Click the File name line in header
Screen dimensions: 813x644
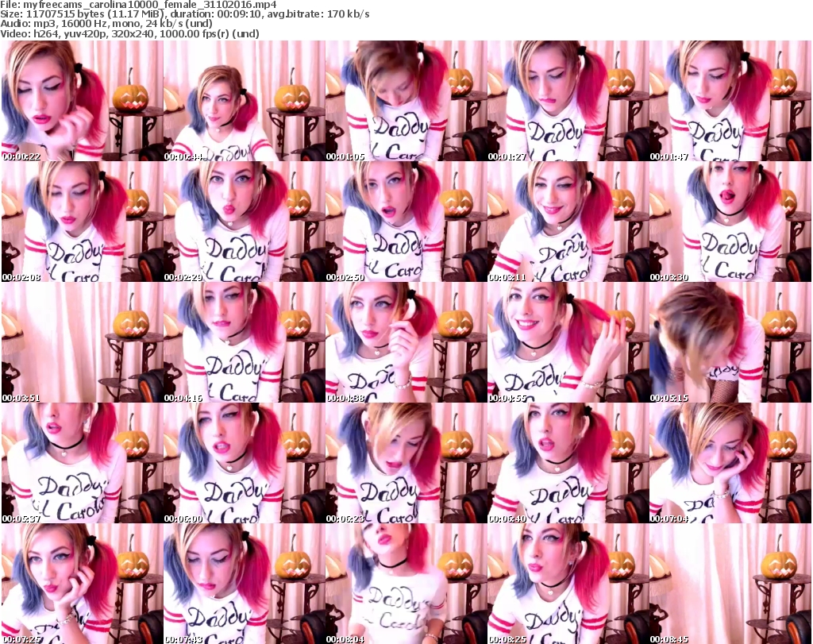[138, 5]
